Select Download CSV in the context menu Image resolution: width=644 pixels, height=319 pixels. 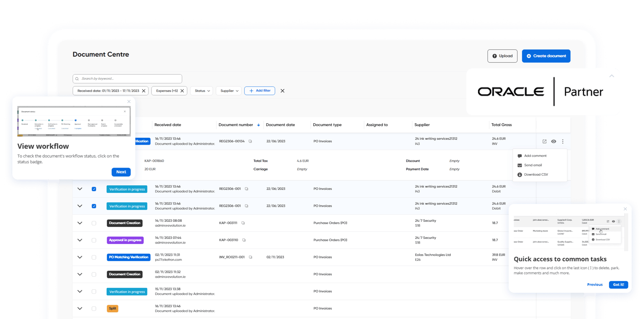535,174
